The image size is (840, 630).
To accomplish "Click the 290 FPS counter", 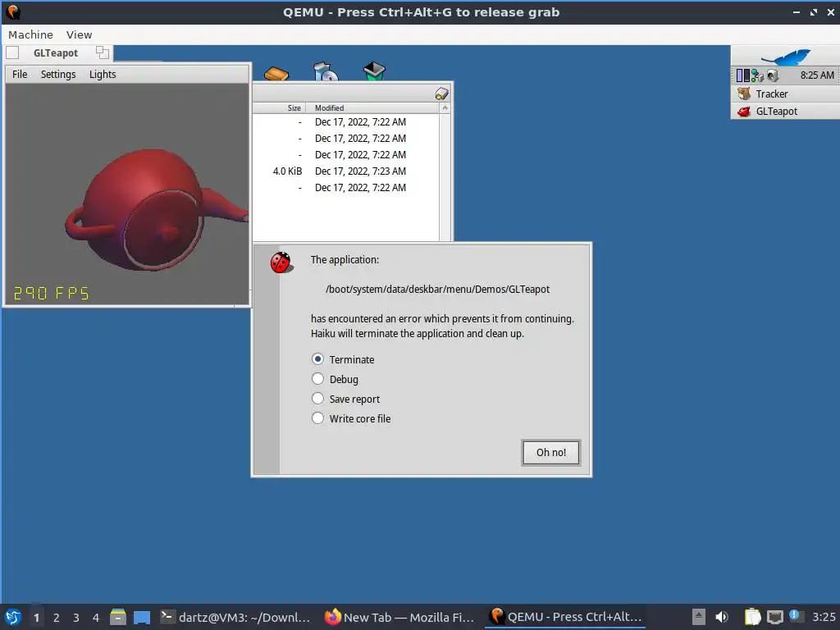I will pyautogui.click(x=52, y=293).
